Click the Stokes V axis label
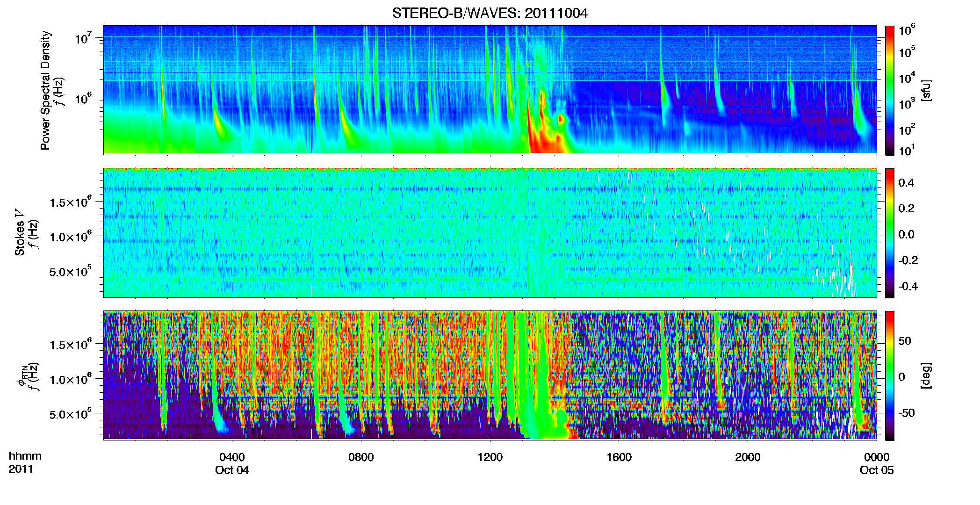 tap(20, 232)
